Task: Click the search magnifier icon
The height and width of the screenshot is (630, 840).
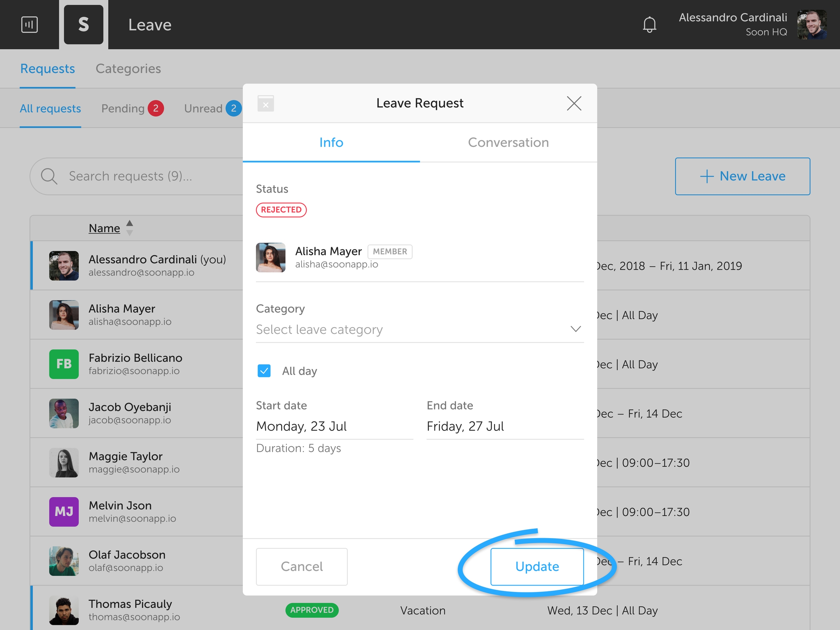Action: point(49,176)
